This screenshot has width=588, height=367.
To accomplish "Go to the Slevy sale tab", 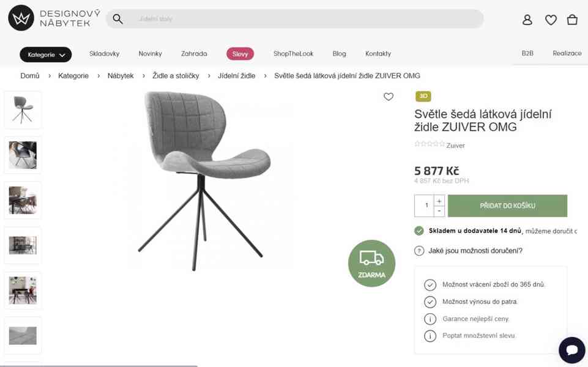I will click(x=240, y=54).
